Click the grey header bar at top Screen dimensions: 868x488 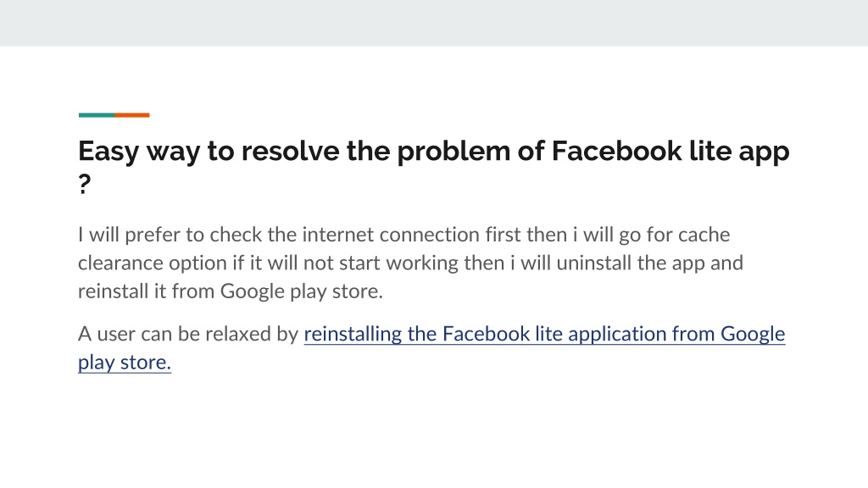(x=434, y=23)
